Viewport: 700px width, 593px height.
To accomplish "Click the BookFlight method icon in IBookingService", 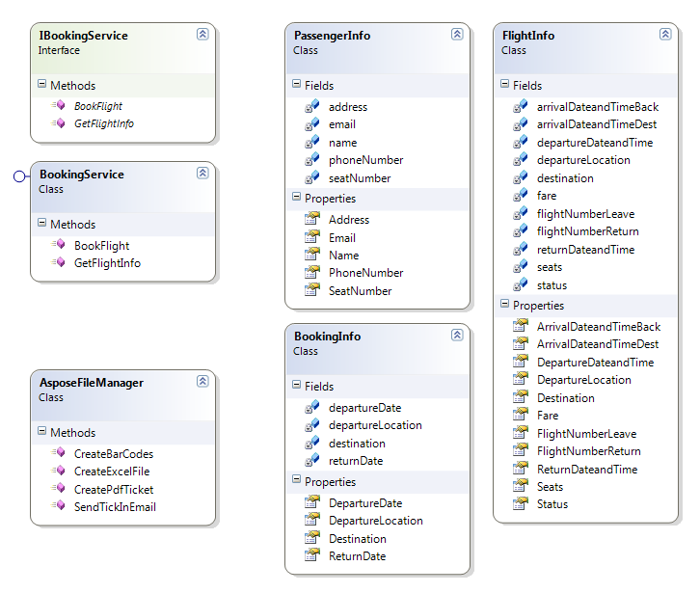I will (58, 106).
